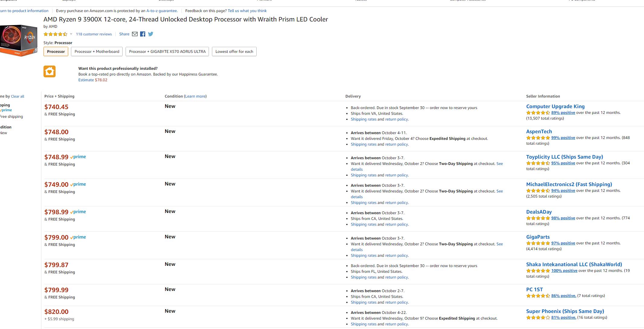Click the orange home services heart icon
Screen dimensions: 644x329
[x=50, y=72]
